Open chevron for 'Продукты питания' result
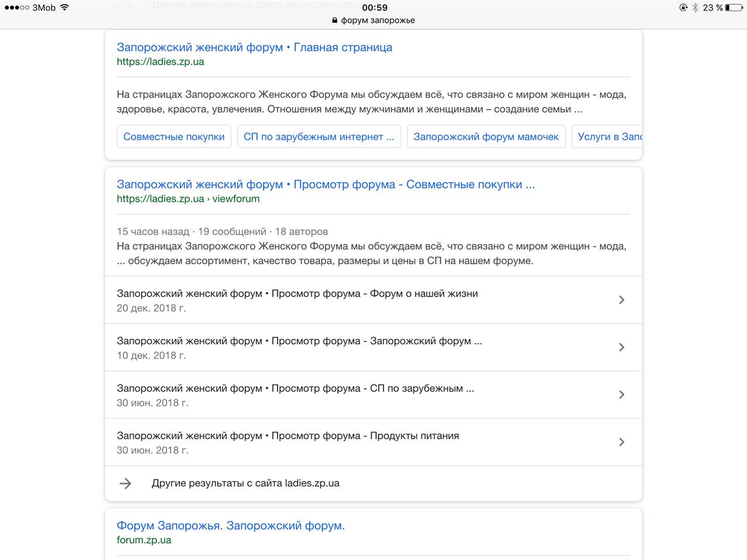747x560 pixels. pyautogui.click(x=621, y=442)
